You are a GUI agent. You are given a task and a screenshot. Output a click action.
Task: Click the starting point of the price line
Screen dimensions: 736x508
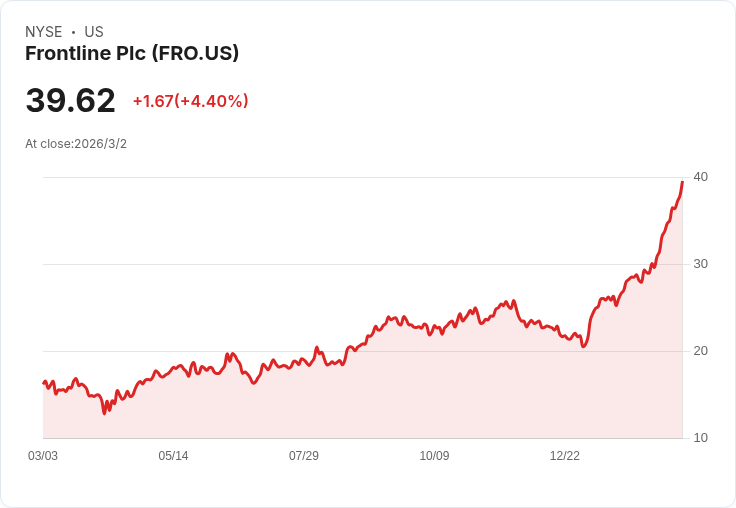point(44,382)
